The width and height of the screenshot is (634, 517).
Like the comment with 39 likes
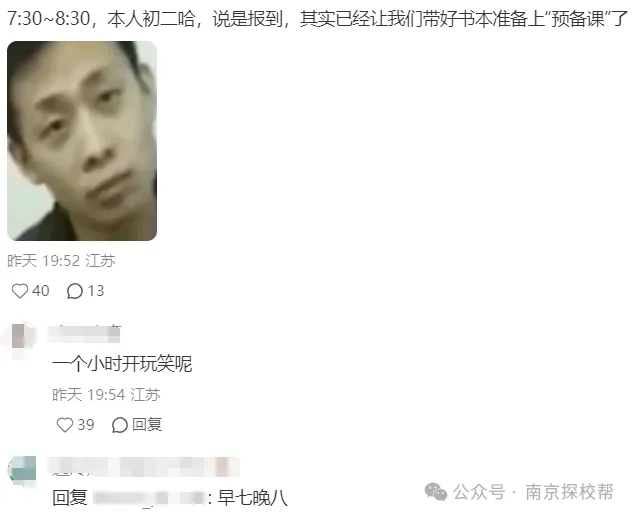pyautogui.click(x=65, y=425)
